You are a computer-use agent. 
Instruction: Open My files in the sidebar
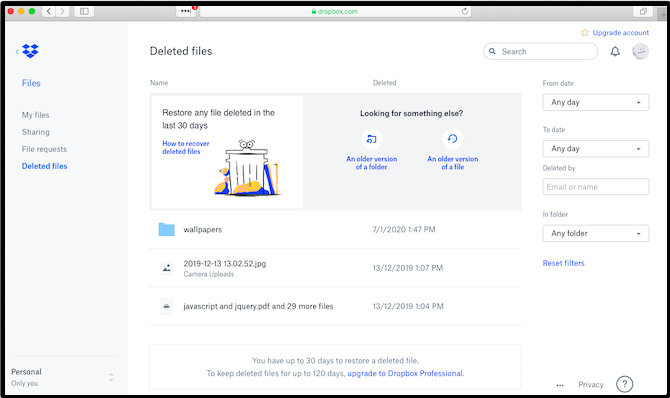point(35,115)
